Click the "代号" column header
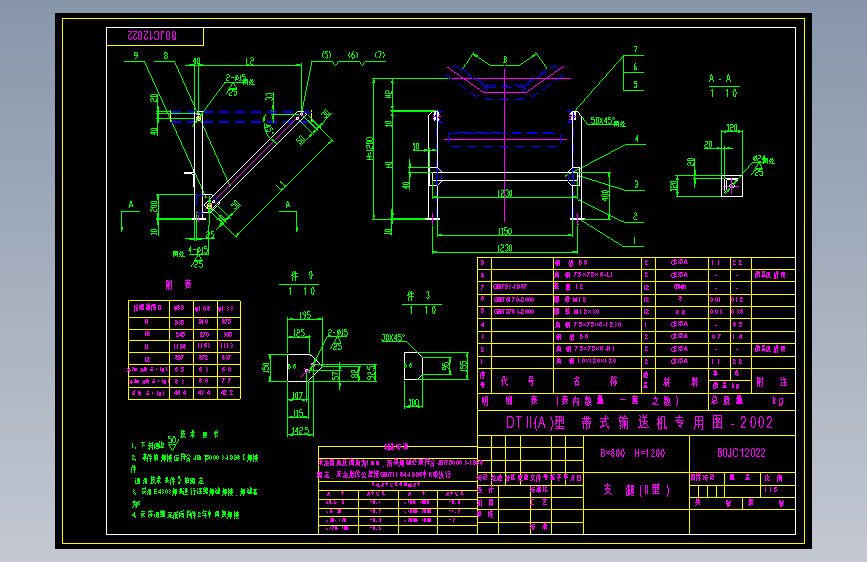This screenshot has width=867, height=562. coord(518,381)
